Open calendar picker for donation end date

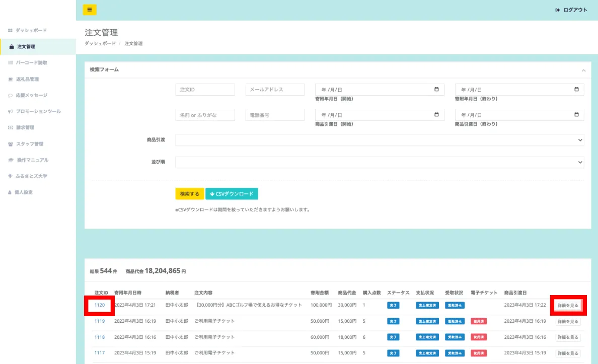576,90
